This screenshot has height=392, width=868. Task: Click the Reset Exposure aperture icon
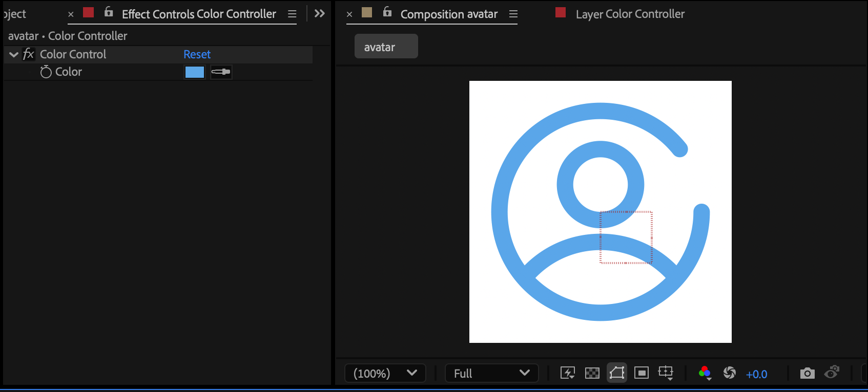[730, 373]
